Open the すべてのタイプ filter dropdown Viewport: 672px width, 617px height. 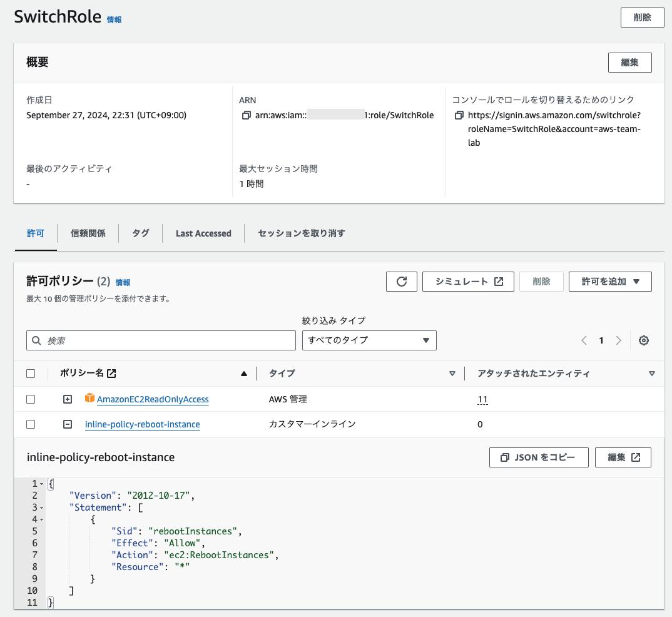pyautogui.click(x=369, y=340)
